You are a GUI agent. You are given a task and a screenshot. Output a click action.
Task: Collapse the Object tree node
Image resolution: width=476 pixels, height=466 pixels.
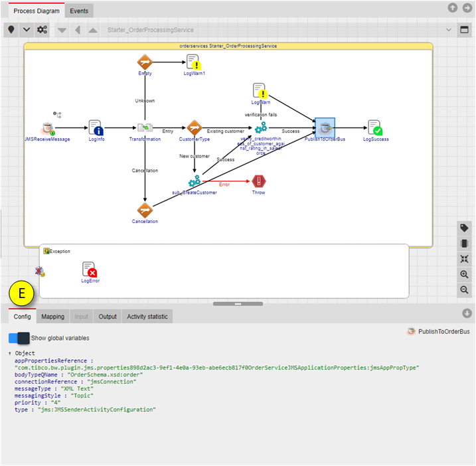click(x=10, y=353)
